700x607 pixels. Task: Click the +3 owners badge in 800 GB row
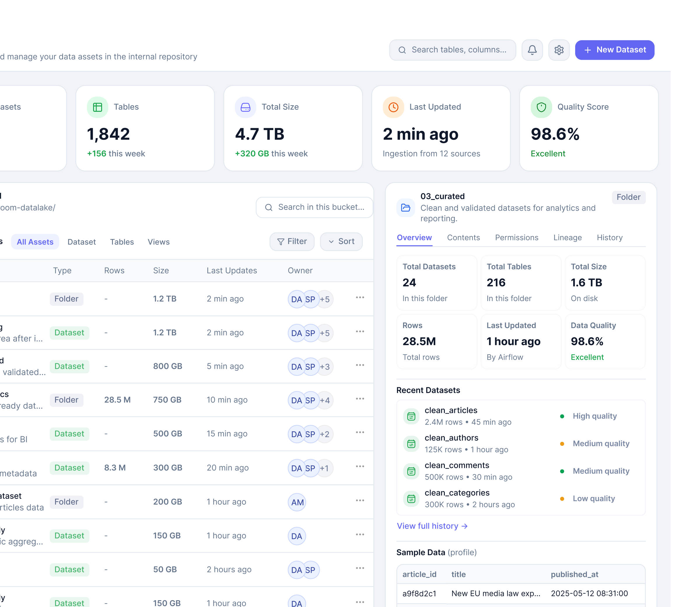(x=325, y=367)
